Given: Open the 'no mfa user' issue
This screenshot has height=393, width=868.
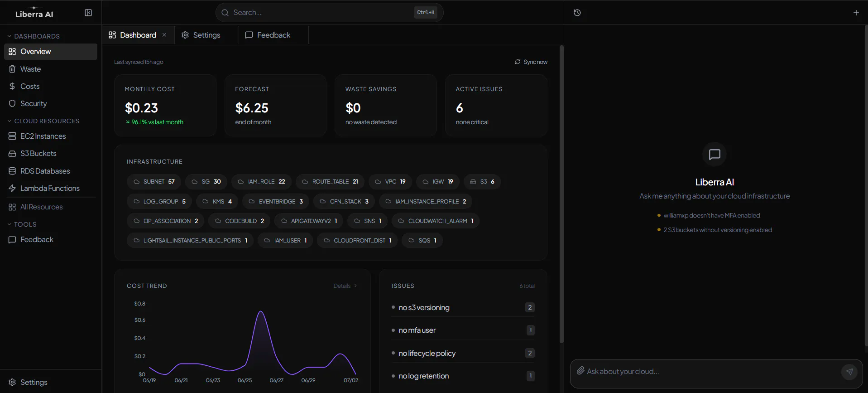Looking at the screenshot, I should [463, 330].
